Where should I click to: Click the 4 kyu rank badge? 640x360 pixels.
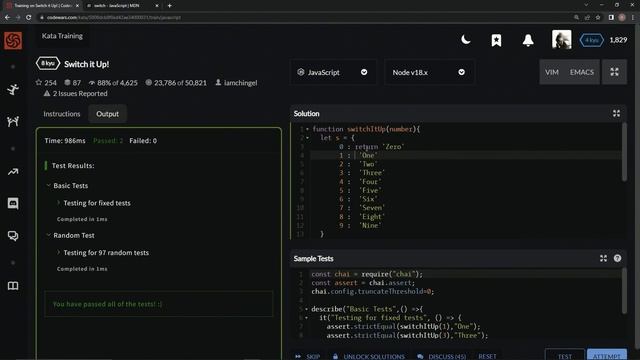click(591, 40)
